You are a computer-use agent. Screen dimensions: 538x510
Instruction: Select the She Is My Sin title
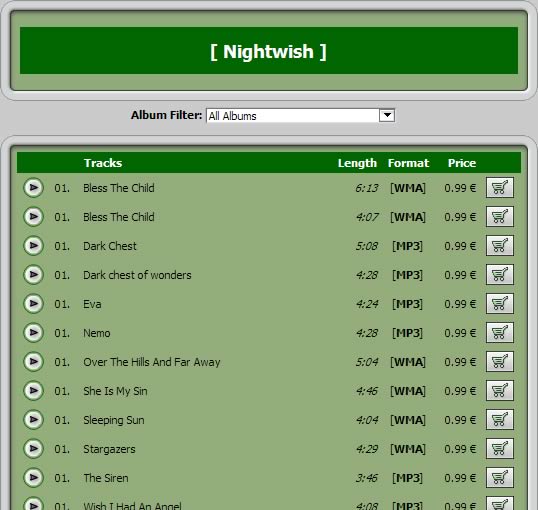point(115,391)
